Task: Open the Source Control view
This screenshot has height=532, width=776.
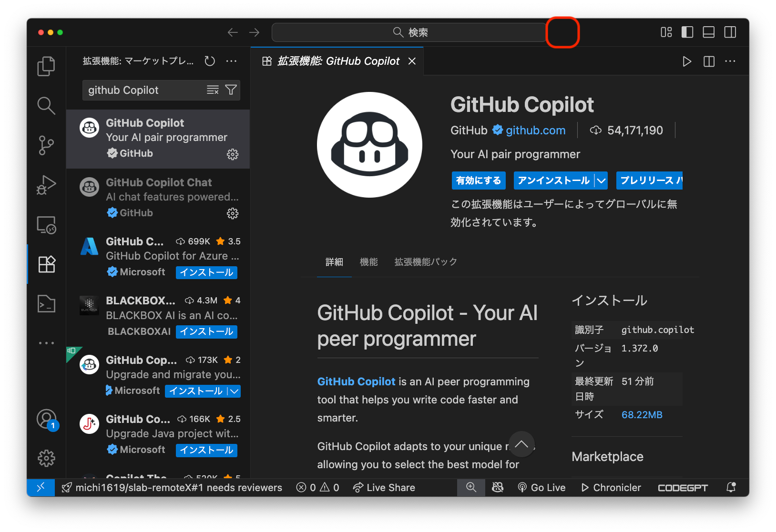Action: pyautogui.click(x=46, y=145)
